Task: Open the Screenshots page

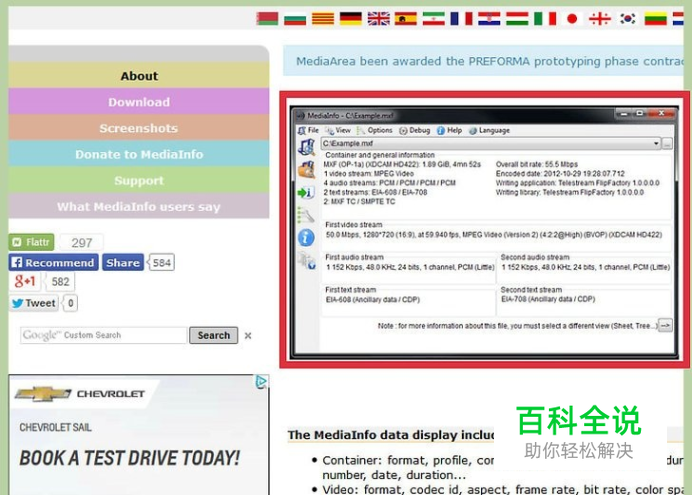Action: [x=139, y=128]
